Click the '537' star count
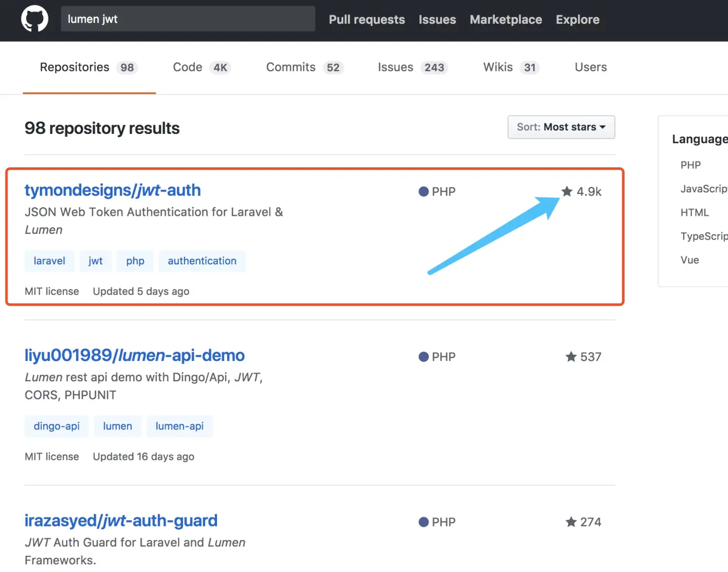 [591, 357]
